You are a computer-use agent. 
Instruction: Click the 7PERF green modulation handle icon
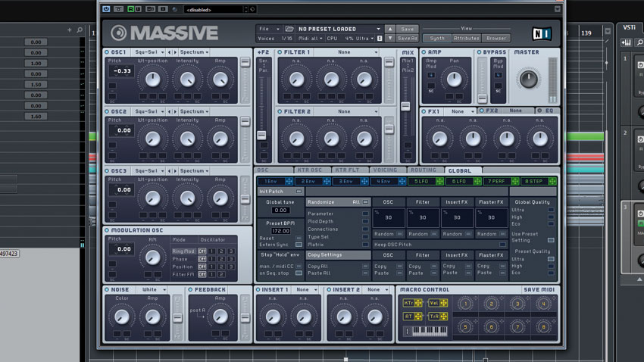(515, 181)
